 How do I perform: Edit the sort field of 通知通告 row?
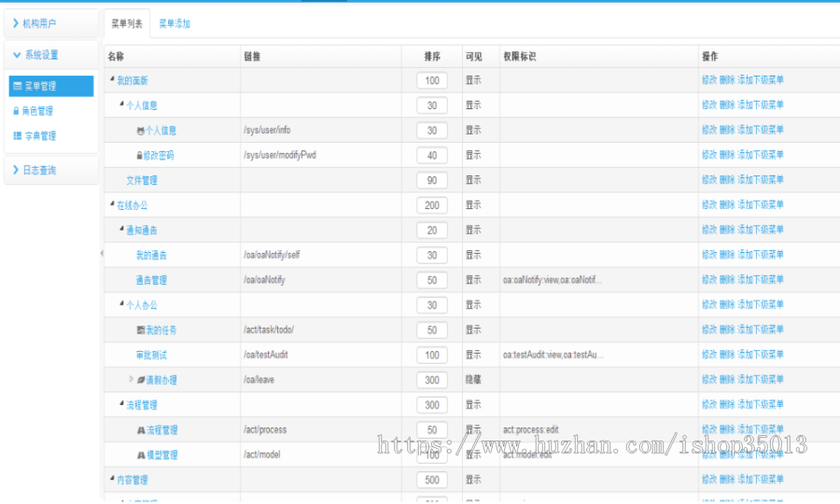(432, 231)
